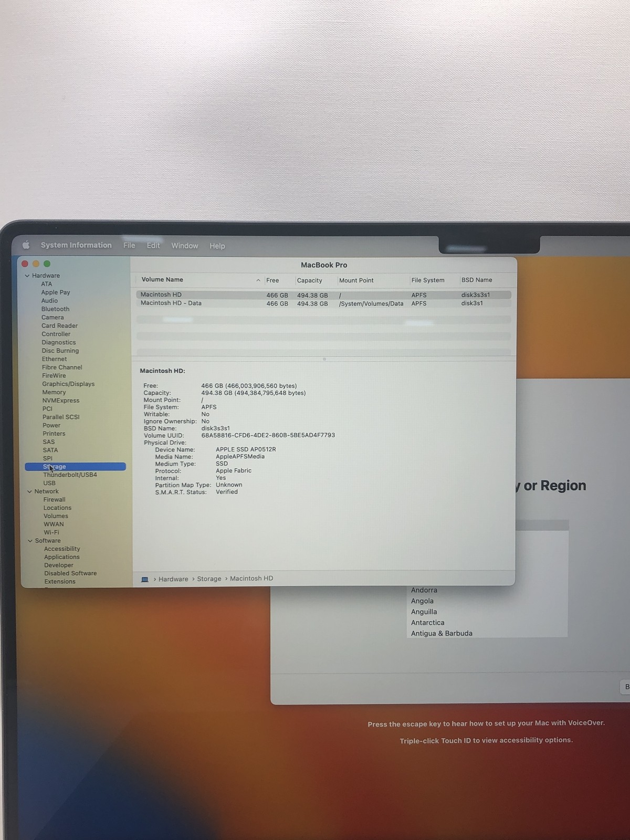Screen dimensions: 630x840
Task: Click Macintosh HD in the path bar
Action: coord(251,579)
